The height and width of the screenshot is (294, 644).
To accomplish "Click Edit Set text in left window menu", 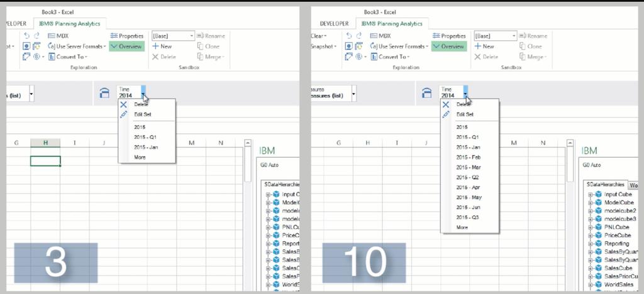I will 143,114.
